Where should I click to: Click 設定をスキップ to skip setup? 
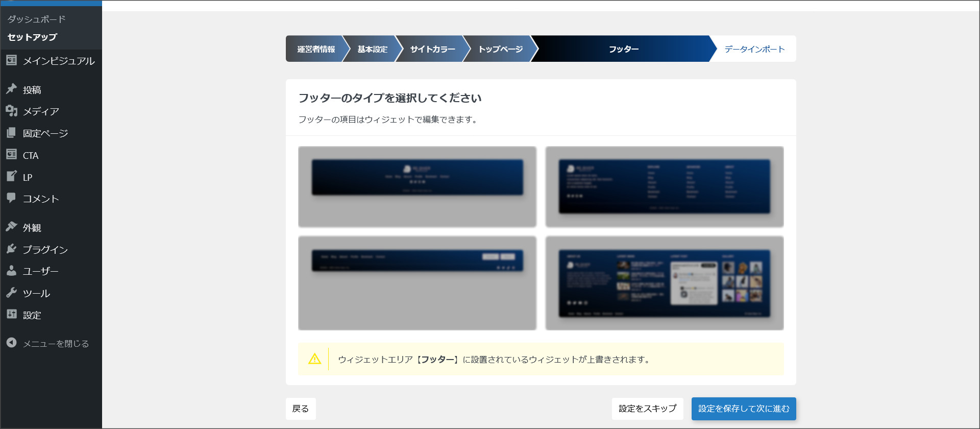coord(647,409)
